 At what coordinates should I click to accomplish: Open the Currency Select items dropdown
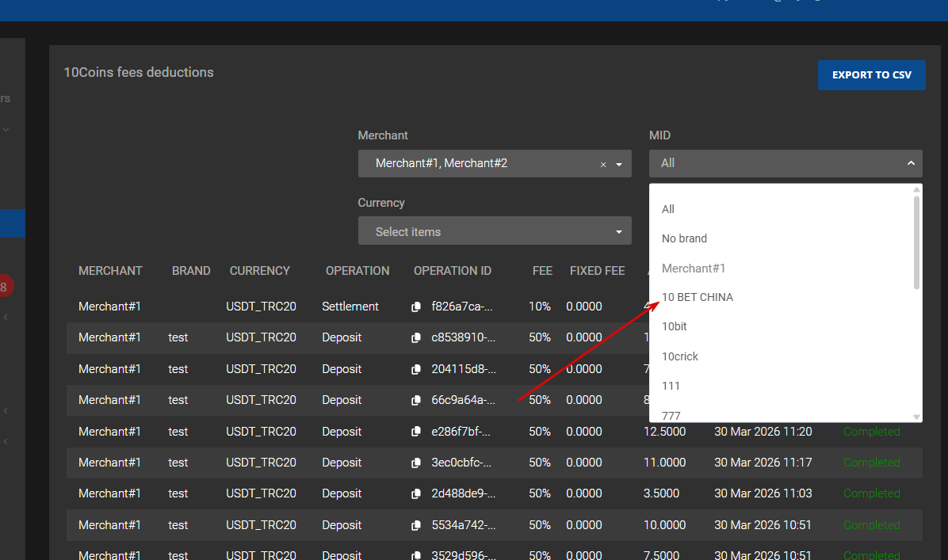(x=494, y=231)
